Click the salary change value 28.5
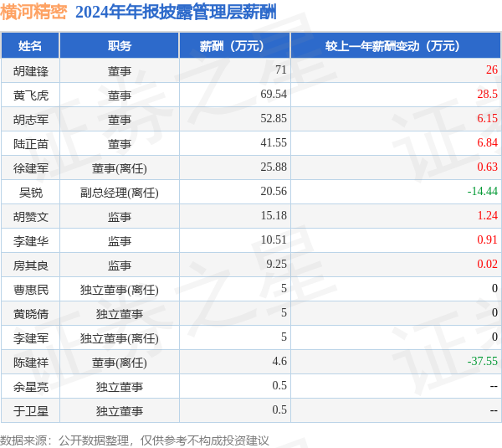Image resolution: width=502 pixels, height=448 pixels. pyautogui.click(x=487, y=94)
